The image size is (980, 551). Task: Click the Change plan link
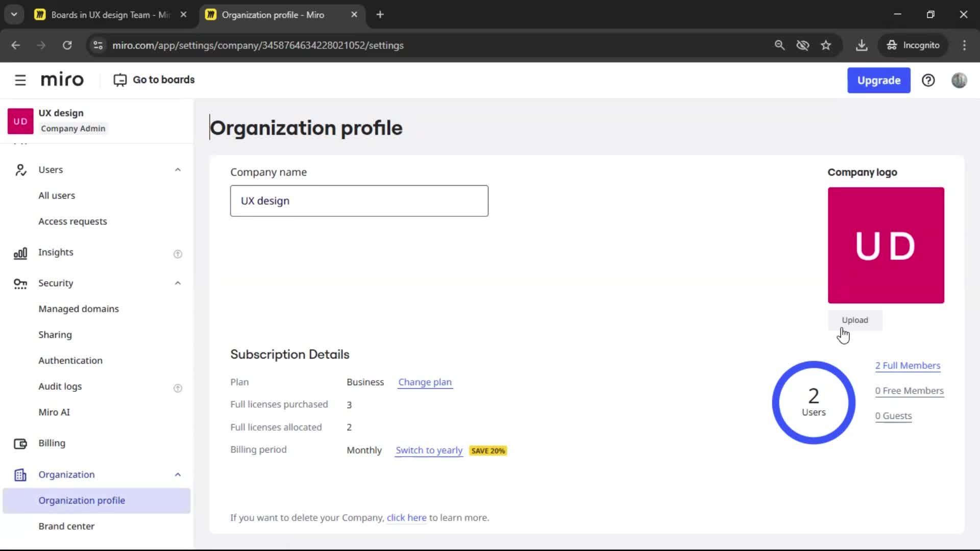tap(425, 382)
